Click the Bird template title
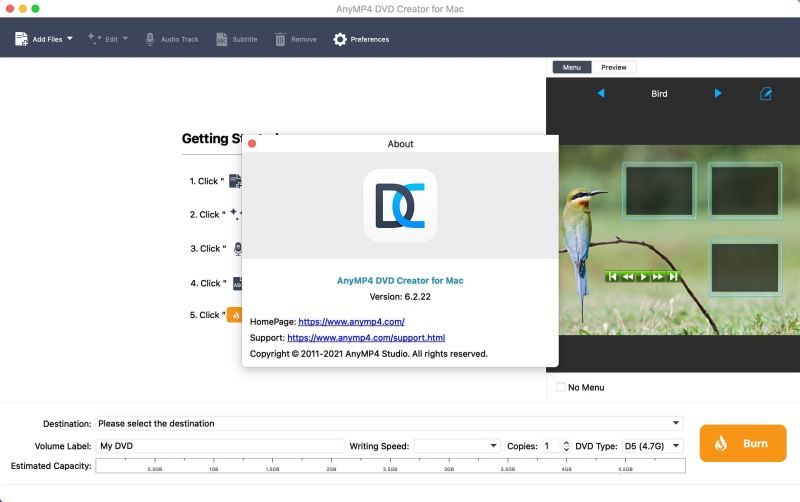This screenshot has width=800, height=502. click(659, 94)
